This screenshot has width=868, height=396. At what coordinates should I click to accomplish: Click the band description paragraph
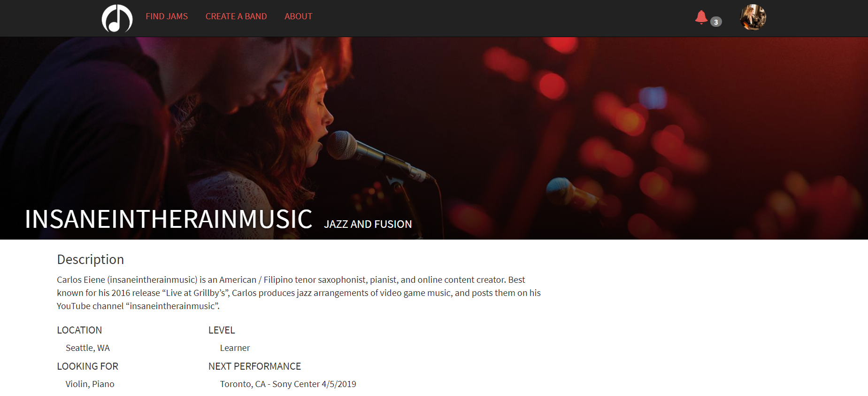(x=299, y=293)
